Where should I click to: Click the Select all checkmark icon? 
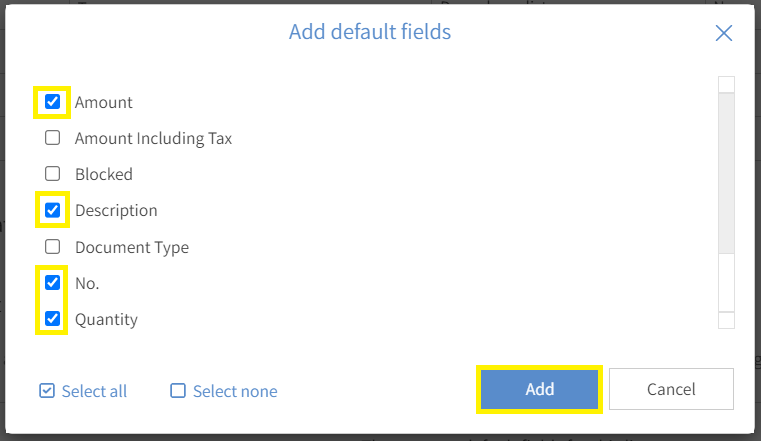(47, 391)
